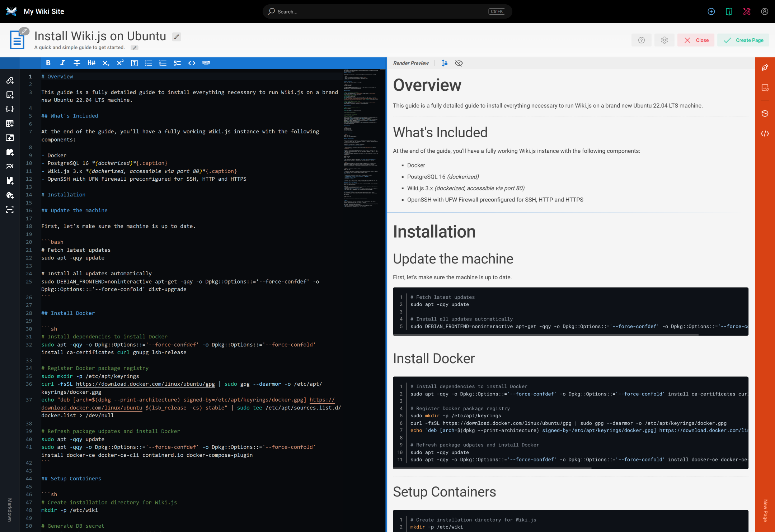
Task: Click the Create Page button
Action: tap(743, 40)
